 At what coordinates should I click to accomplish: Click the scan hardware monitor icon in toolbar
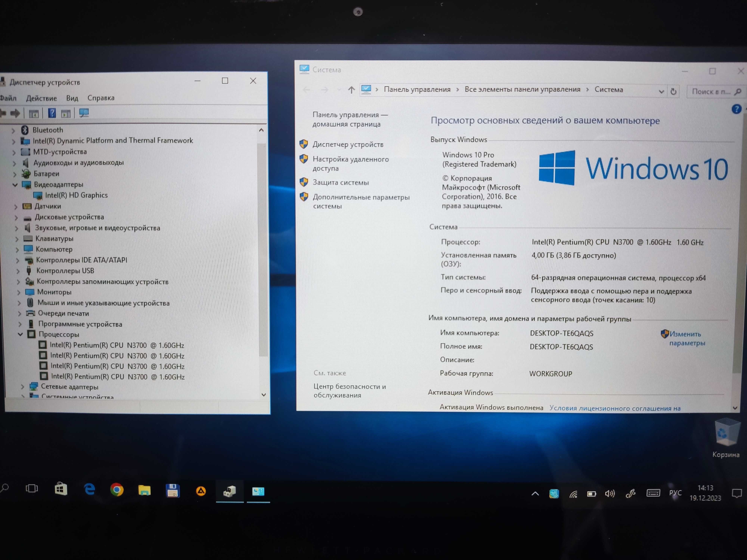click(x=84, y=113)
